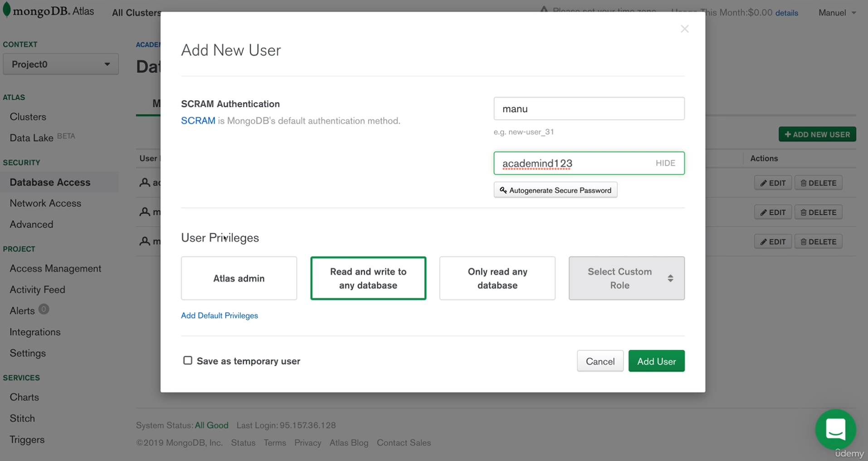This screenshot has width=868, height=461.
Task: Open Access Management in the sidebar
Action: tap(55, 268)
